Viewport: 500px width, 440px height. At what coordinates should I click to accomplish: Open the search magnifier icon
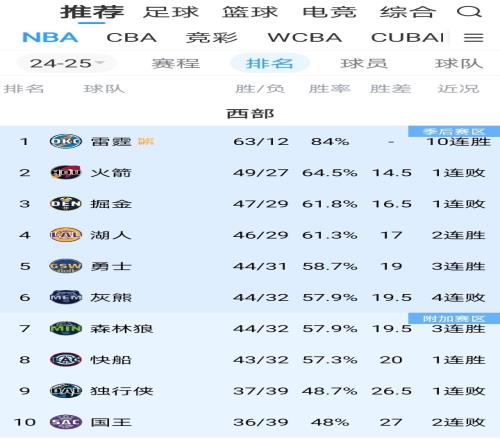click(469, 12)
